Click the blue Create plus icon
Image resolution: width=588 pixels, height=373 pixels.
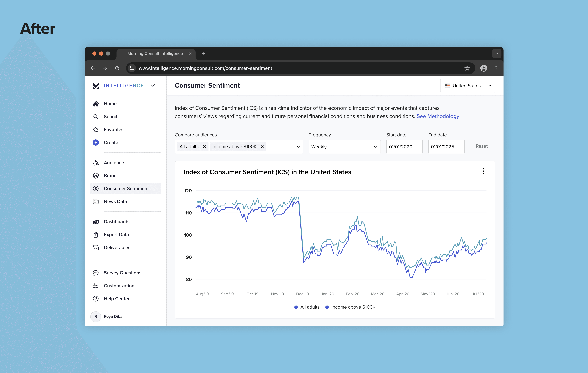click(x=96, y=143)
